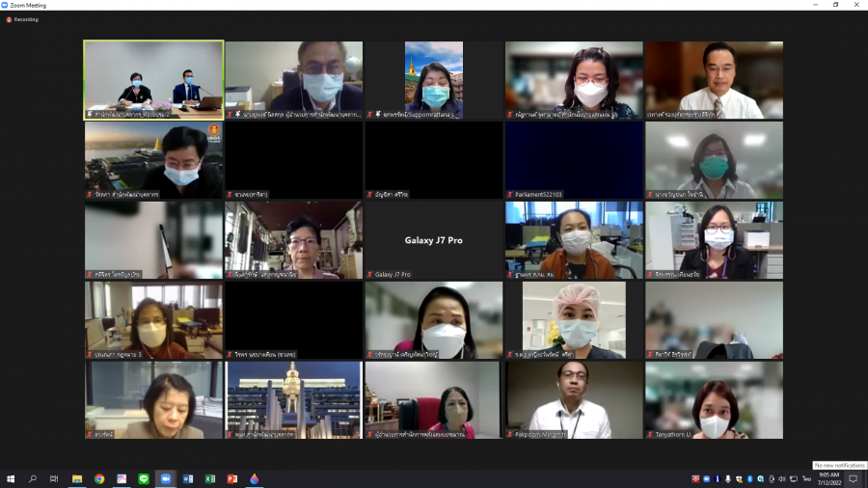The height and width of the screenshot is (488, 868).
Task: Click the Bluetooth icon in the system tray
Action: tap(749, 478)
